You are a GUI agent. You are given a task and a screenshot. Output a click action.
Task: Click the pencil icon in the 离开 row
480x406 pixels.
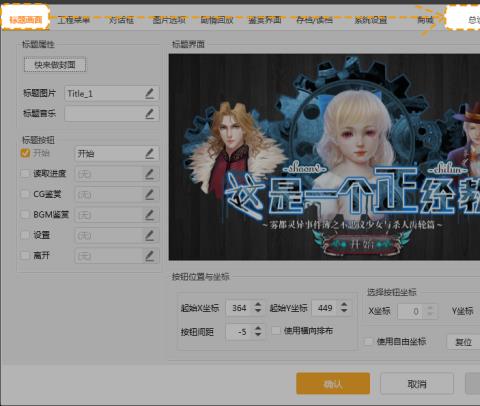click(150, 256)
